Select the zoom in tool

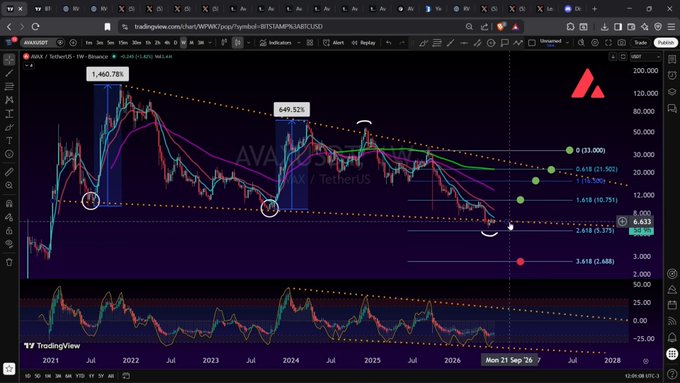point(9,186)
